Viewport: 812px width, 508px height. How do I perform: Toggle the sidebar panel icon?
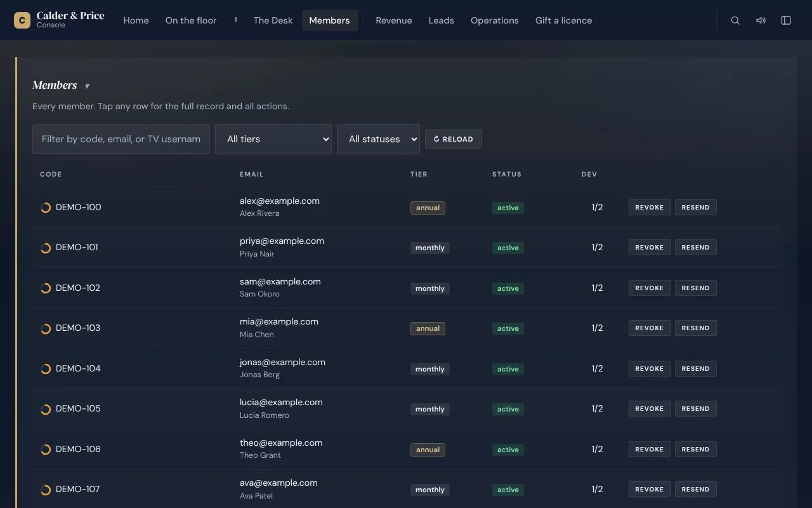tap(786, 20)
